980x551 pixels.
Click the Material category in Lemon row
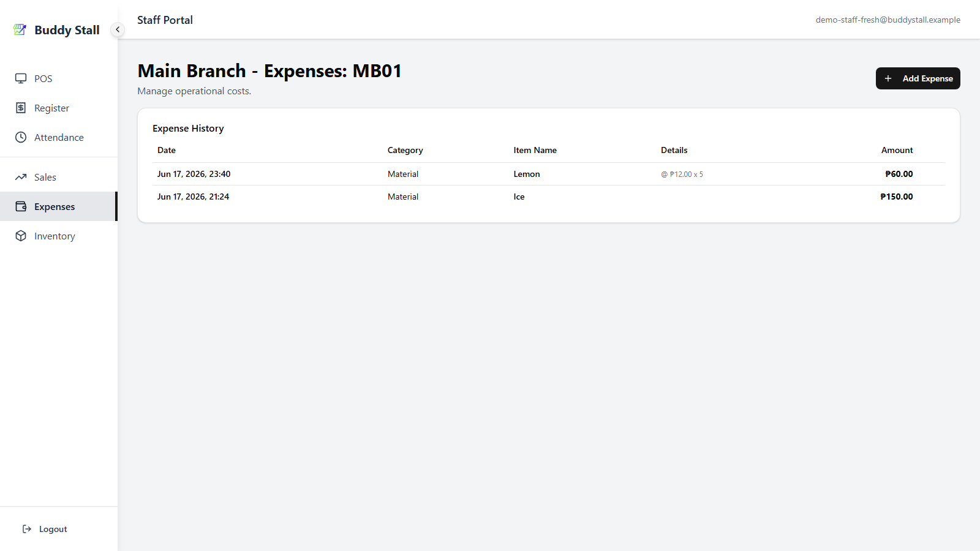click(403, 174)
